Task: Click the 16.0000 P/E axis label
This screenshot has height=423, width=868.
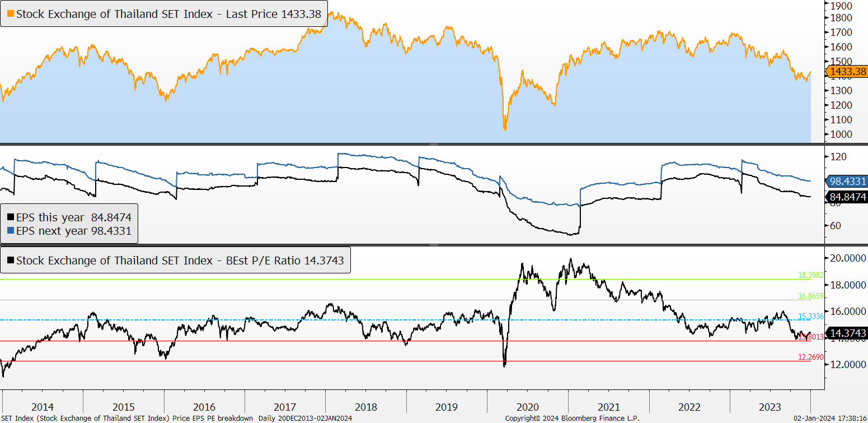Action: pos(848,312)
